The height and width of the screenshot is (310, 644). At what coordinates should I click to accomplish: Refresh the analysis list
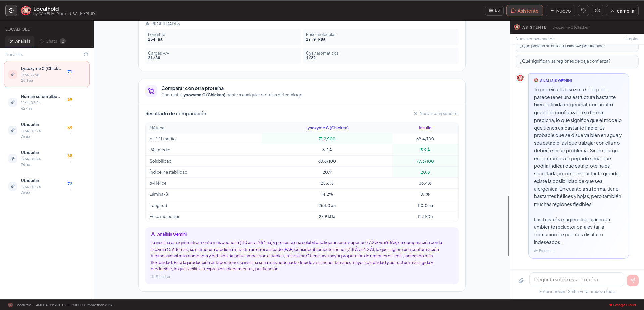(x=86, y=54)
